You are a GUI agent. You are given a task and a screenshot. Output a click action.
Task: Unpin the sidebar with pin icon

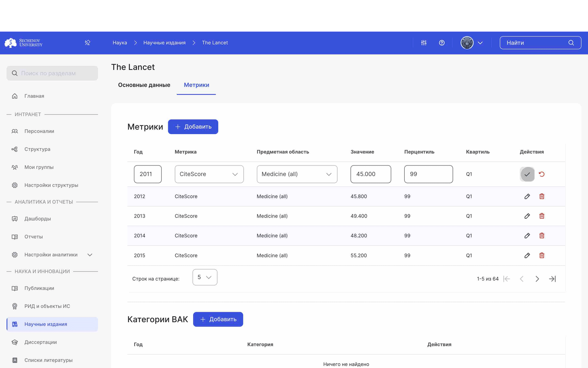(87, 43)
